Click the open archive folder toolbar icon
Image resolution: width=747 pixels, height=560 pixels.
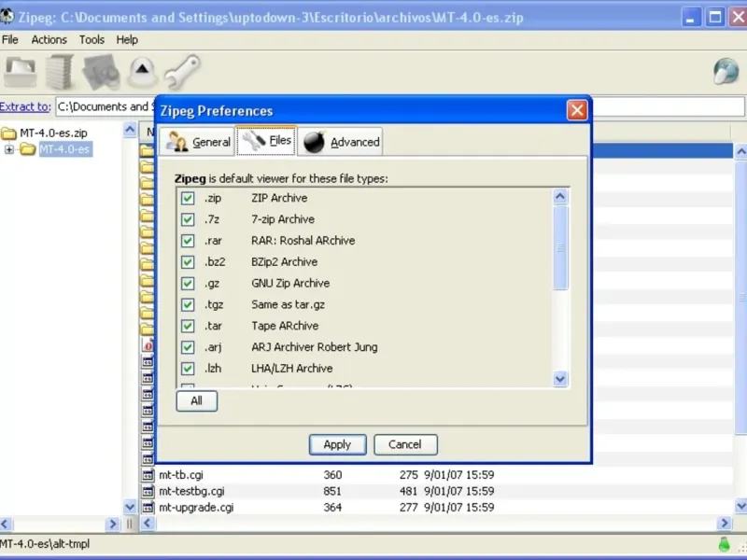[20, 72]
